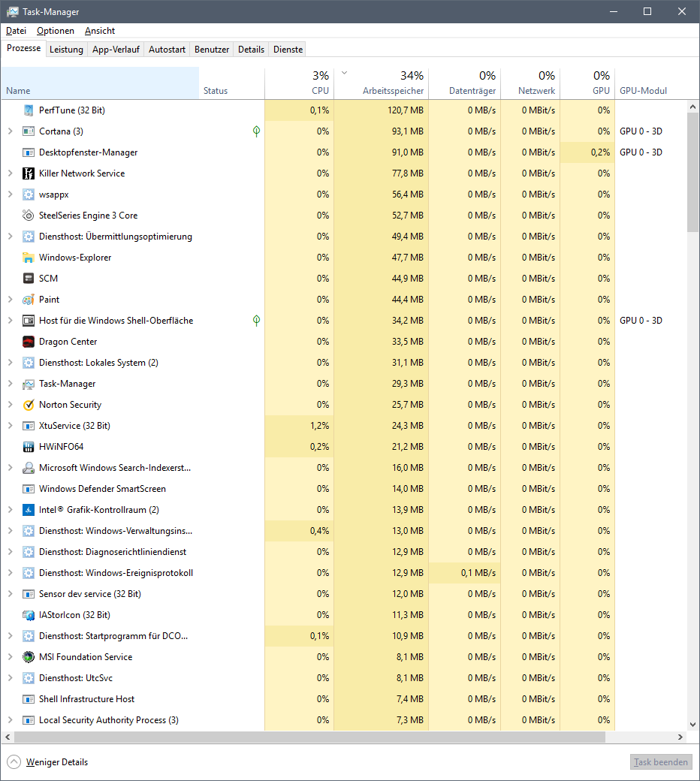Select the Local Security Authority Process icon
The width and height of the screenshot is (700, 781).
point(29,720)
